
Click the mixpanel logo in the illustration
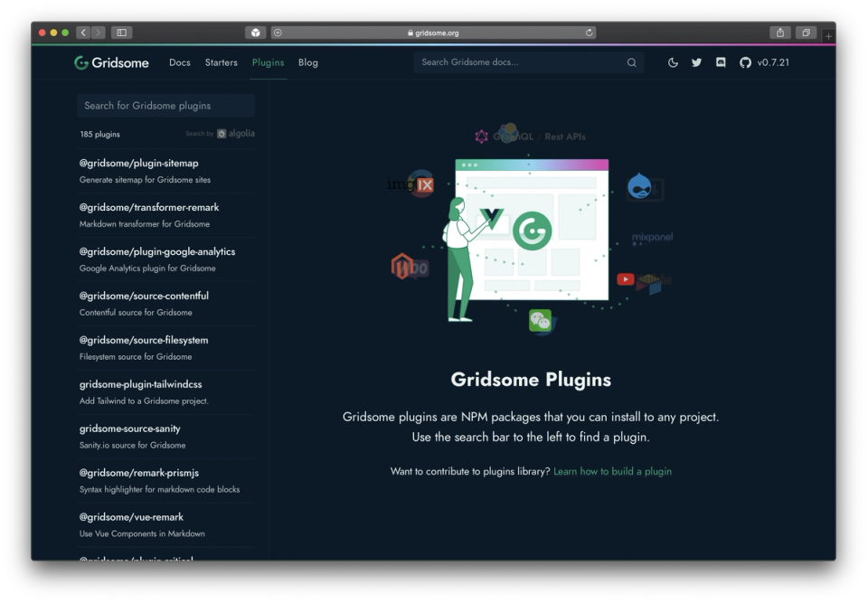coord(652,238)
